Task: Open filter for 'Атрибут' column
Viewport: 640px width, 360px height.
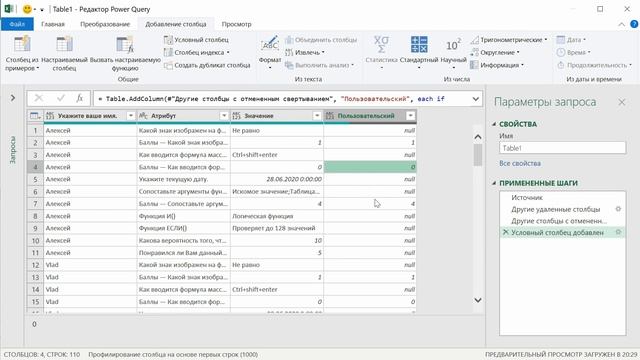Action: (x=224, y=116)
